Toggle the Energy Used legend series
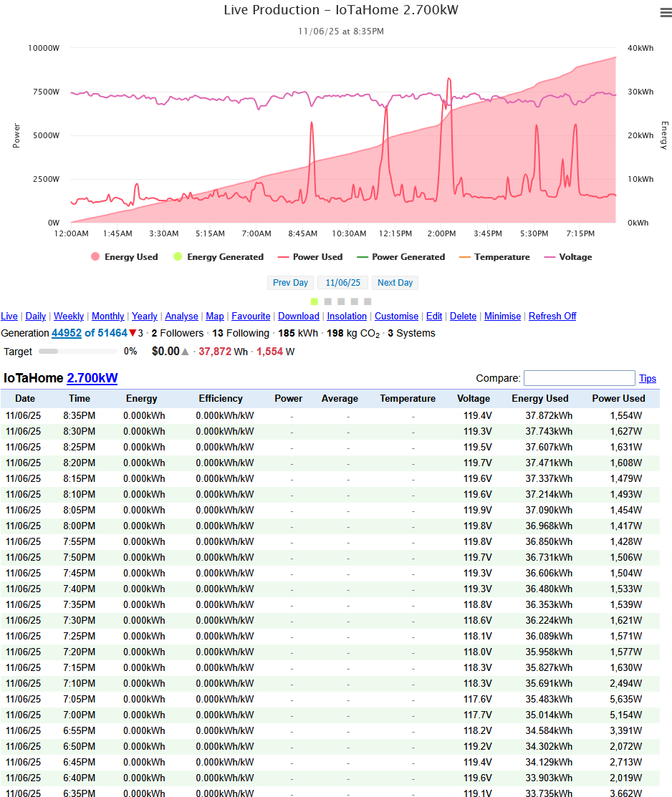The width and height of the screenshot is (672, 797). coord(124,257)
